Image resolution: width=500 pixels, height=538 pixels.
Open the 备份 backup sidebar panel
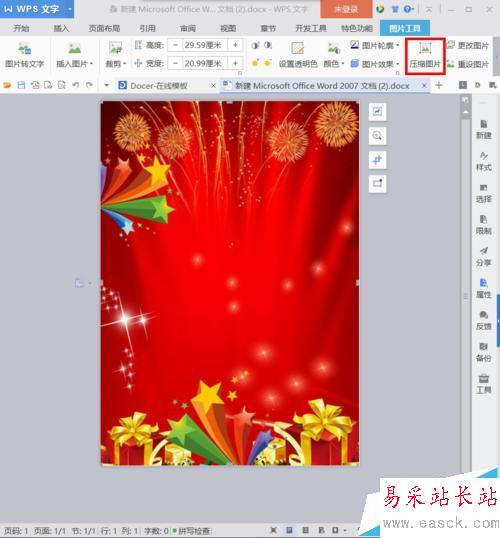pyautogui.click(x=484, y=353)
